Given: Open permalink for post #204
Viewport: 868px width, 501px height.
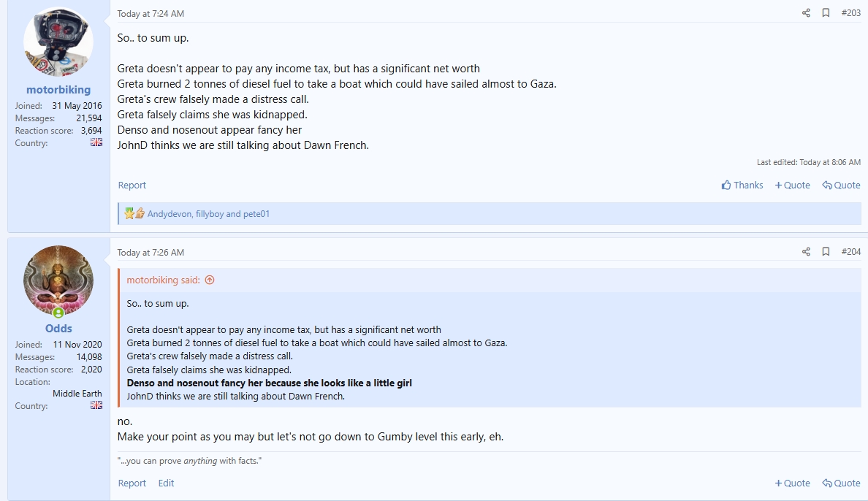Looking at the screenshot, I should pyautogui.click(x=851, y=252).
